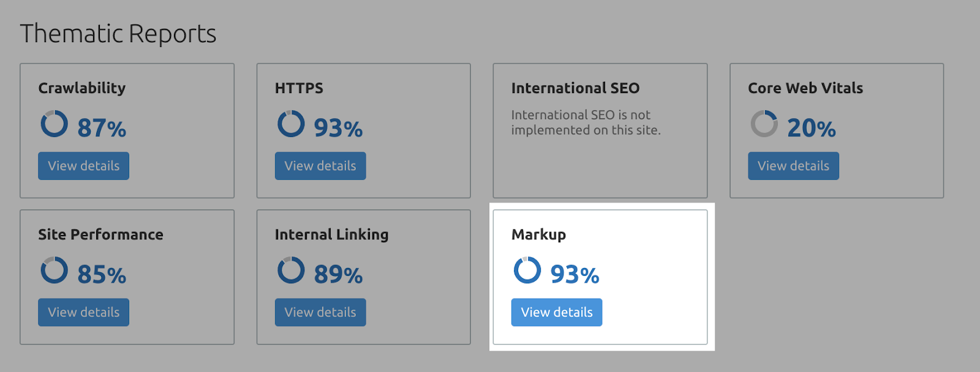Click the Core Web Vitals donut icon
This screenshot has height=372, width=980.
(x=764, y=124)
